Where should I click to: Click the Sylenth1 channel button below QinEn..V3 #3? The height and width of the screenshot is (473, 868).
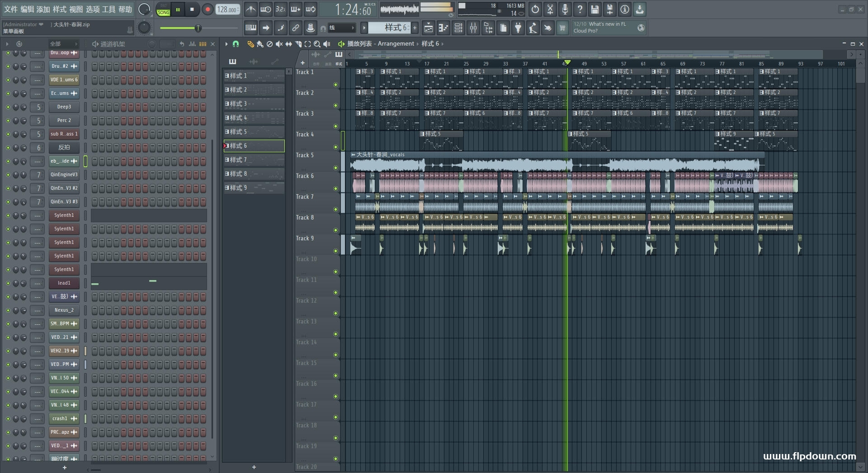click(x=64, y=215)
